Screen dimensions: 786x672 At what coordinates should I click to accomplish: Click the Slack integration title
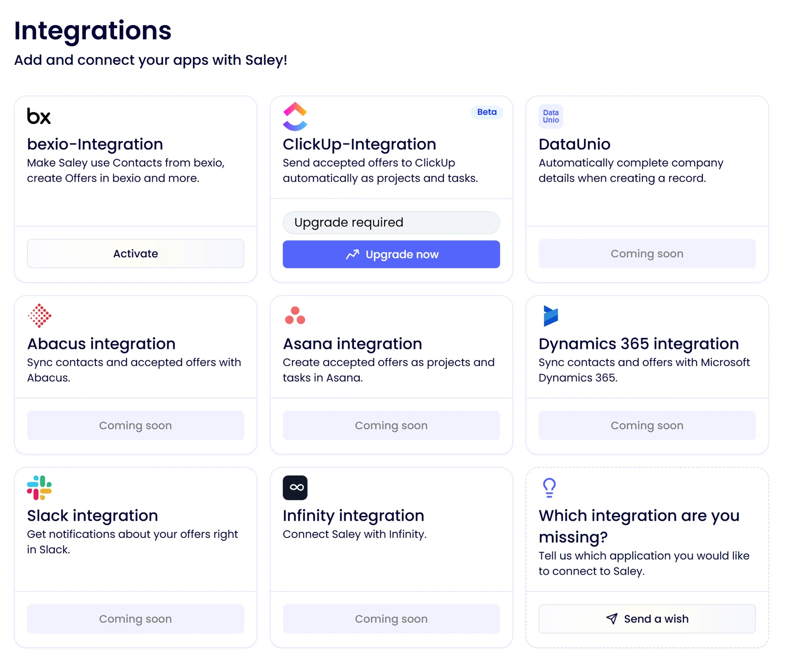92,516
